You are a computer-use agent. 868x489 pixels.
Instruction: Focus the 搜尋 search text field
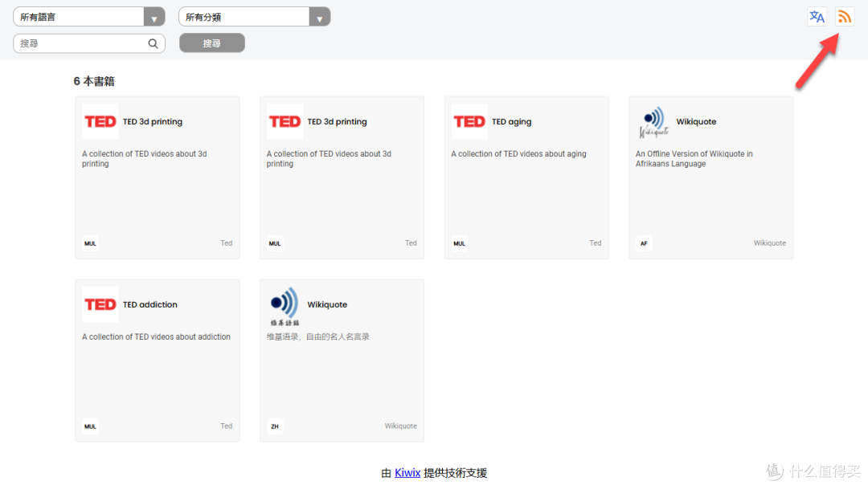tap(80, 43)
